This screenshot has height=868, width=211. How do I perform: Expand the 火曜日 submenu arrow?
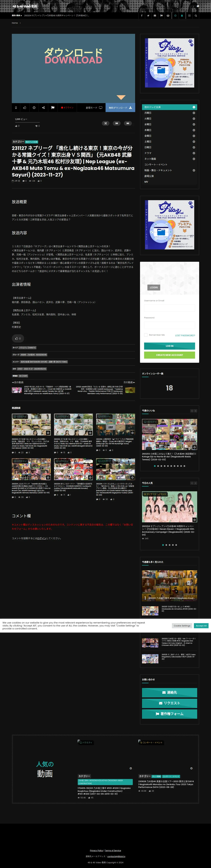[x=194, y=119]
